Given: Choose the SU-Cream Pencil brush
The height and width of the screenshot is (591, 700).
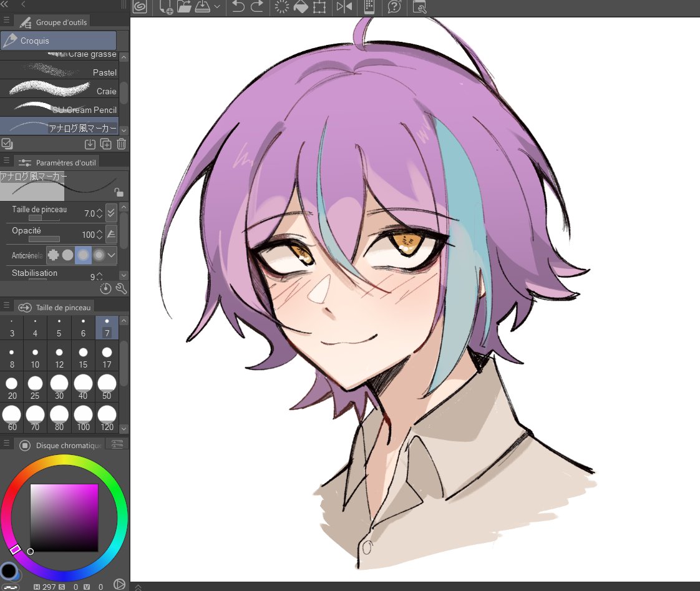Looking at the screenshot, I should point(59,109).
